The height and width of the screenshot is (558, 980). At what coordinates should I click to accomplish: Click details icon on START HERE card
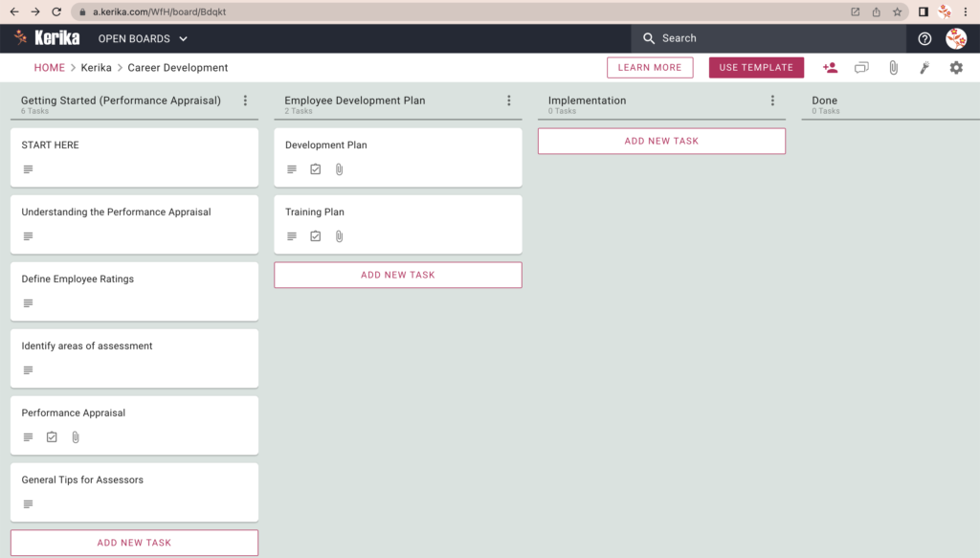pos(28,169)
